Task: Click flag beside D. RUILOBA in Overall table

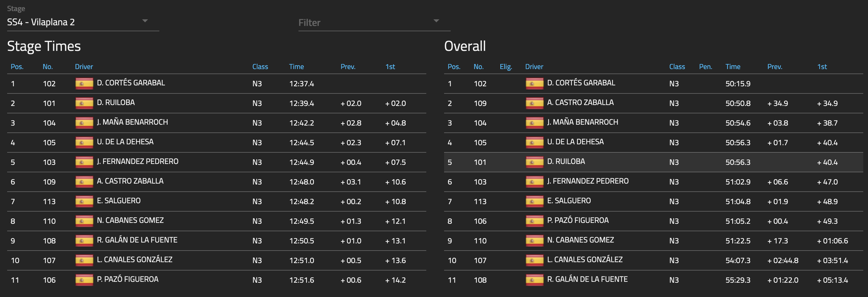Action: tap(534, 162)
